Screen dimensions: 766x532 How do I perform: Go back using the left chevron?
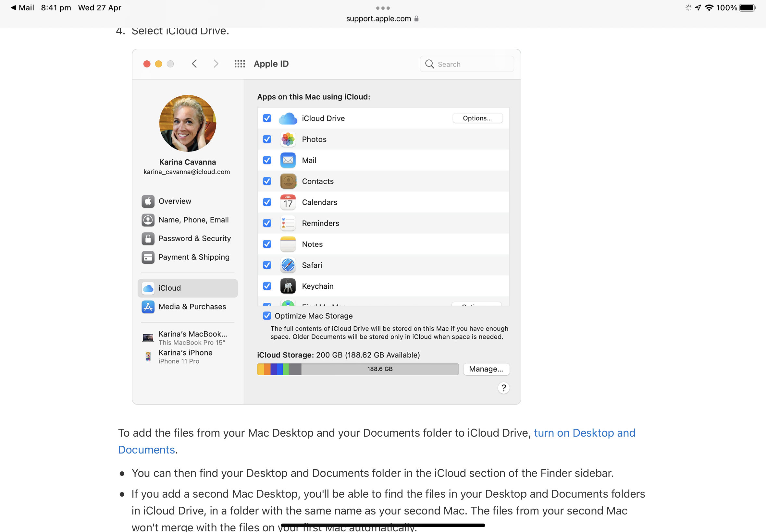tap(194, 64)
